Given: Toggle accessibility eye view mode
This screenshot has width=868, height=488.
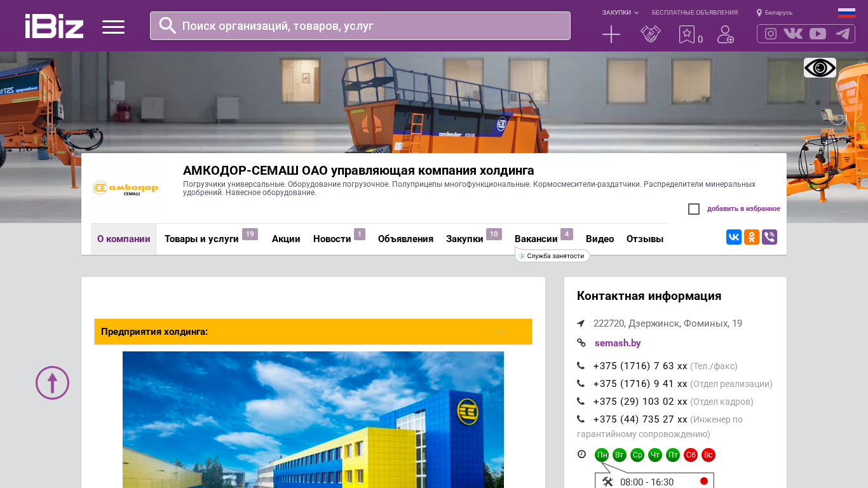Looking at the screenshot, I should click(x=820, y=68).
